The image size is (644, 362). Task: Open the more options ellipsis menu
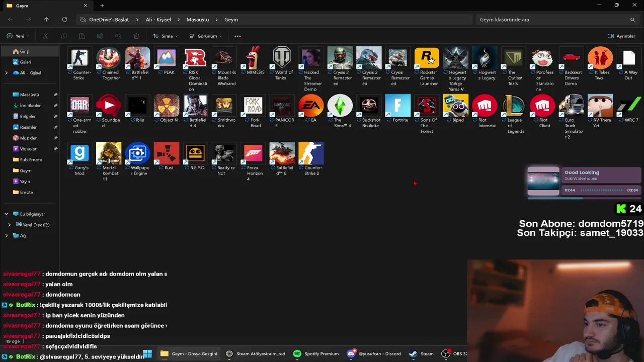coord(237,36)
